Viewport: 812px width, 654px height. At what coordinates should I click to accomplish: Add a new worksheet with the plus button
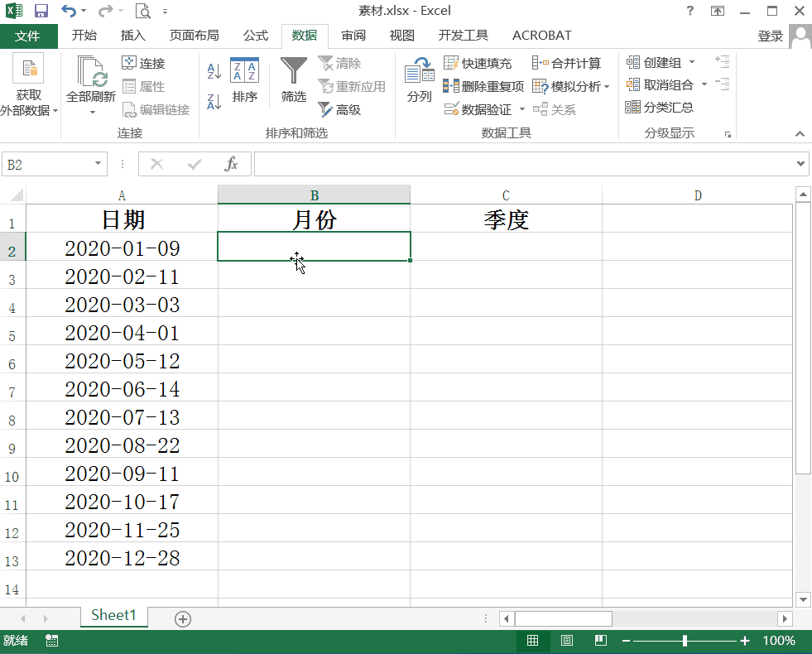(x=182, y=618)
